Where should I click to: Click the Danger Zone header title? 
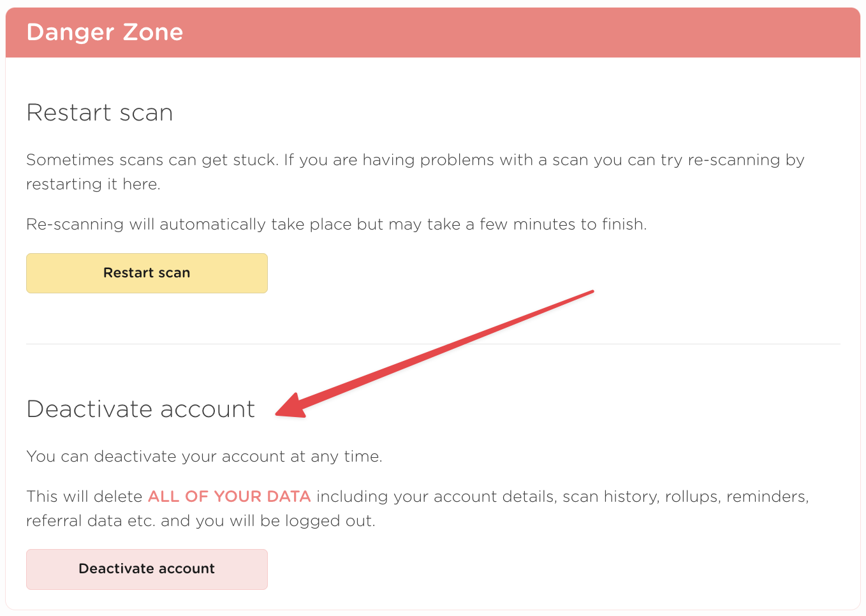(105, 33)
